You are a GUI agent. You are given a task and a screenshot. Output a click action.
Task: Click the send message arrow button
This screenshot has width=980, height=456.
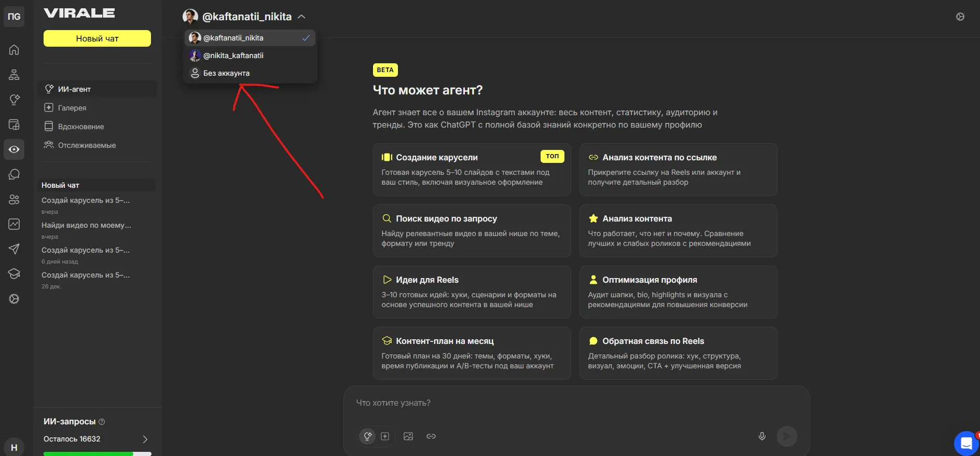coord(786,436)
